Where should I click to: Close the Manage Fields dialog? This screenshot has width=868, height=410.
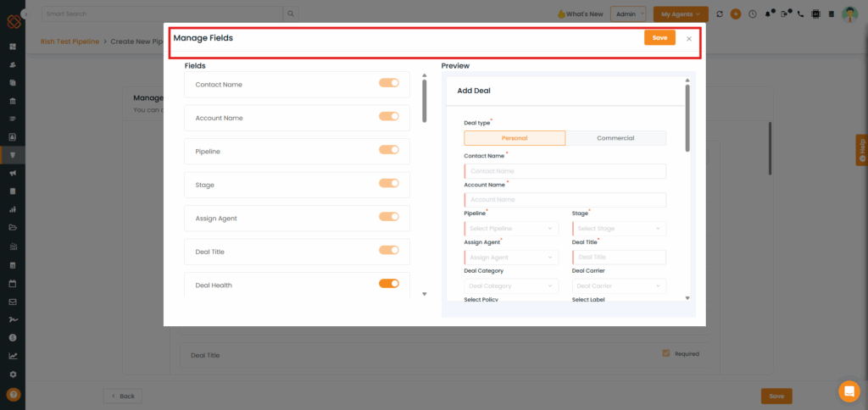tap(689, 39)
